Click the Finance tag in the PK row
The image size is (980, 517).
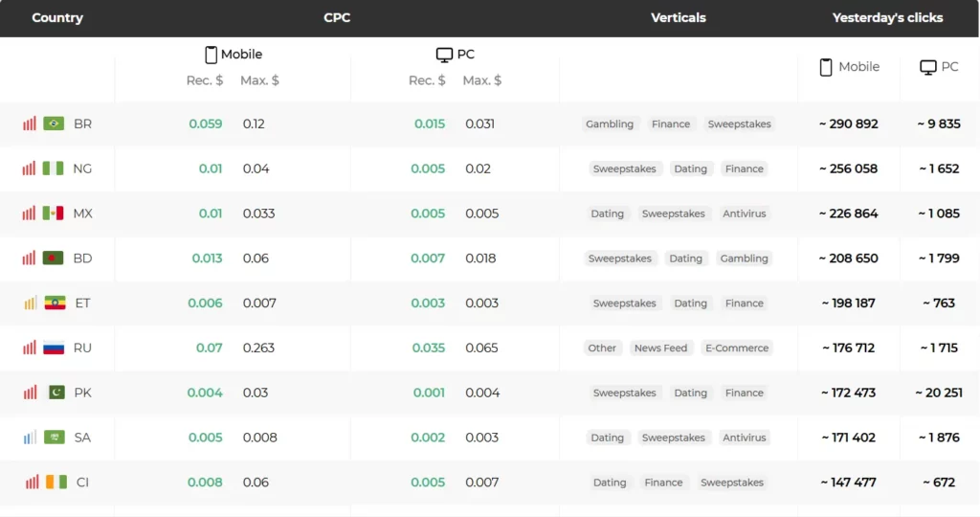745,393
